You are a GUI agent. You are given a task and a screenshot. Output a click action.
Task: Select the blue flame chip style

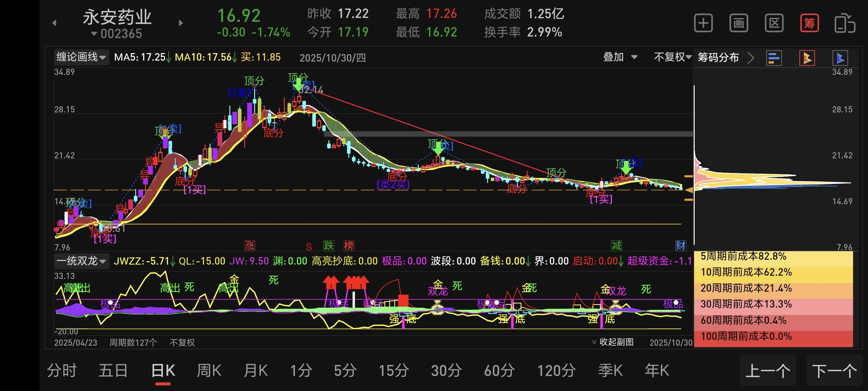click(x=840, y=58)
